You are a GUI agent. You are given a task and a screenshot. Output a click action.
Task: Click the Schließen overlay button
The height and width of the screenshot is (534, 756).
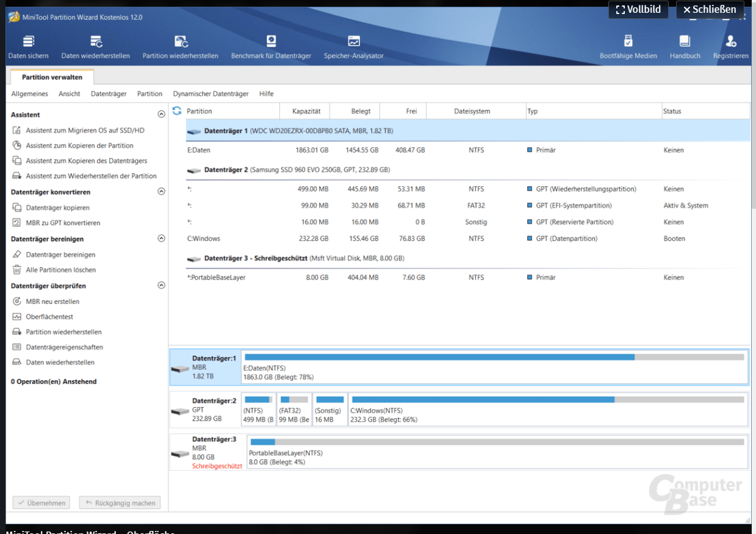[x=710, y=10]
